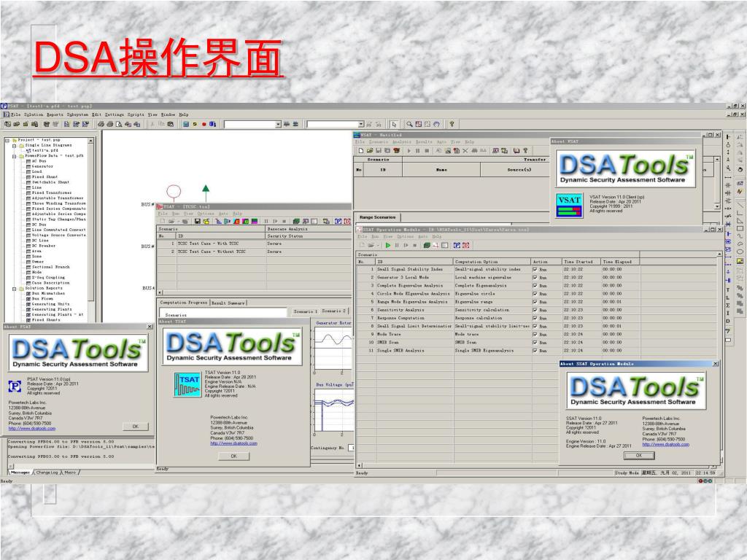Click the stop icon in SSAT toolbar
Viewport: 747px width, 560px height.
414,245
